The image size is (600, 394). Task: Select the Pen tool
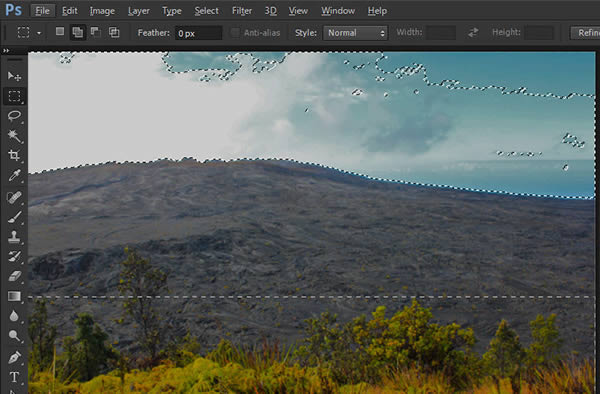tap(14, 358)
